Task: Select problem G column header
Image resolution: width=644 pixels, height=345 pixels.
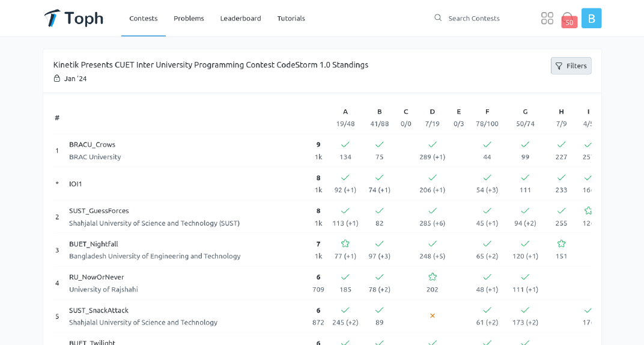Action: 525,111
